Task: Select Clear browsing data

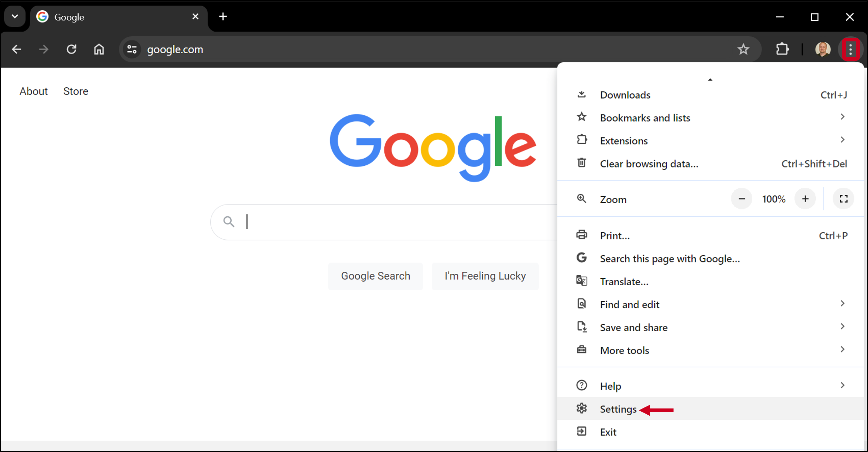Action: (x=649, y=164)
